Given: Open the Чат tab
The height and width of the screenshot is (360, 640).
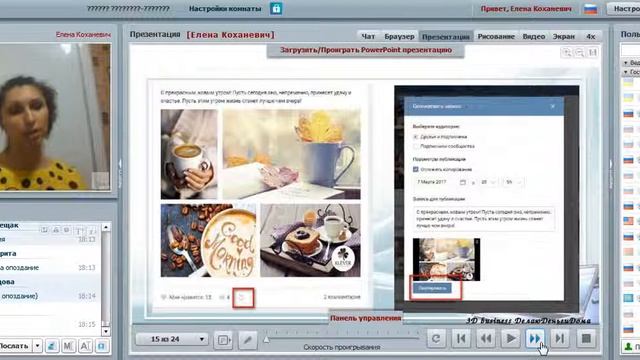Looking at the screenshot, I should coord(368,36).
